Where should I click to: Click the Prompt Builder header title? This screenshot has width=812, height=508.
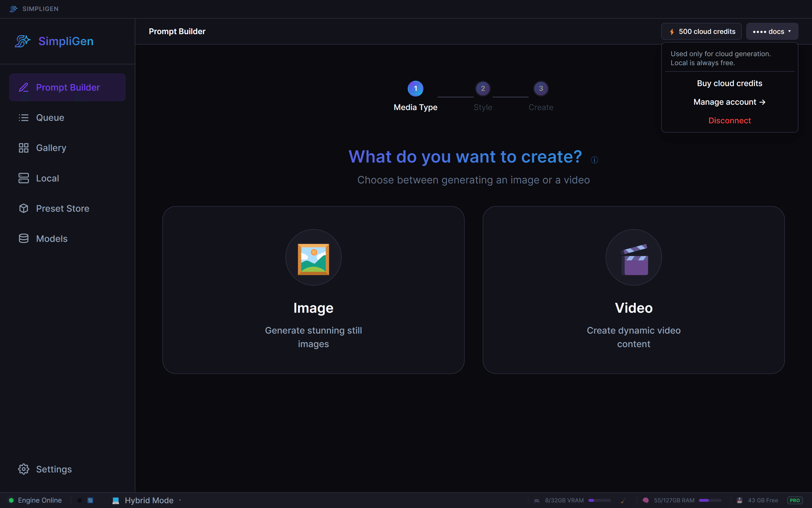coord(177,32)
